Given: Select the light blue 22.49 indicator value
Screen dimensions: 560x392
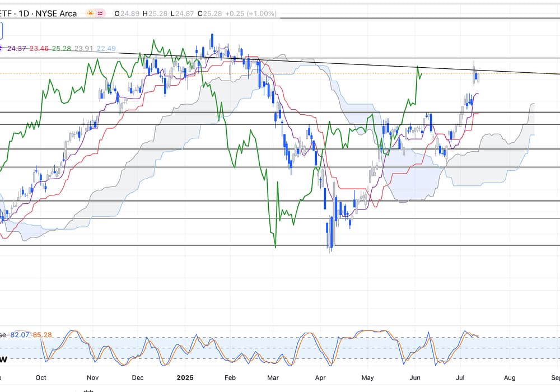Looking at the screenshot, I should [106, 49].
